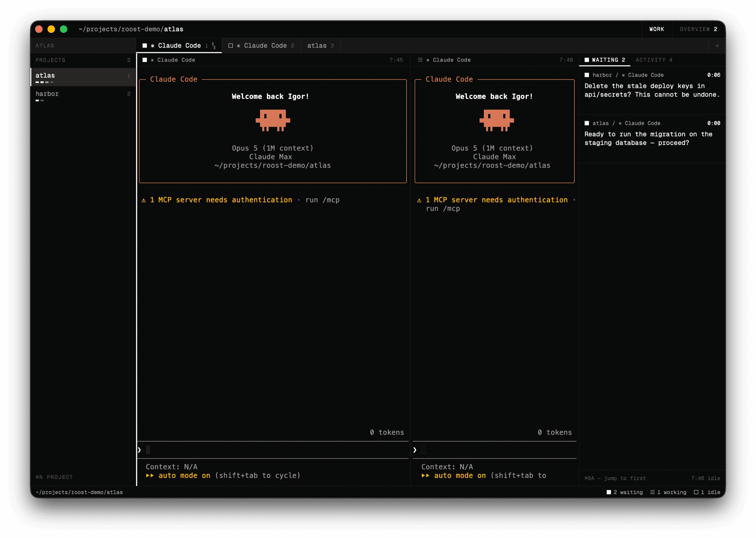Click the left pane Claude Max text
Viewport: 756px width, 538px height.
point(270,157)
